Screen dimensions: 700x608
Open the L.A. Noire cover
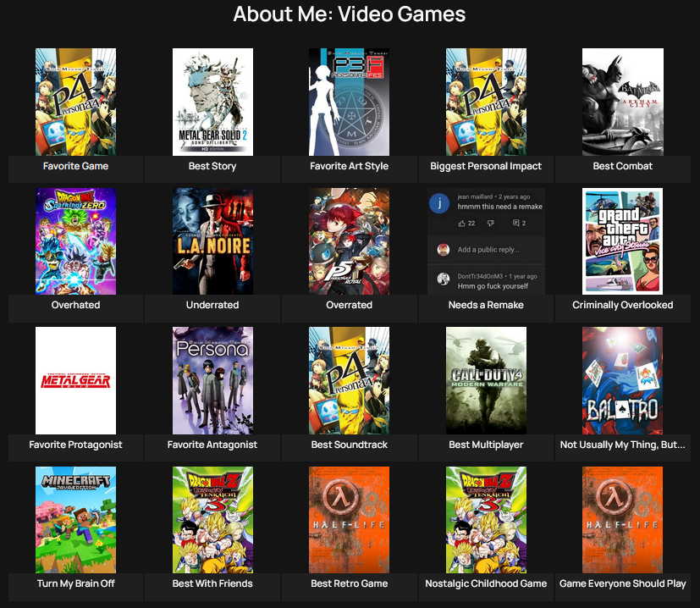click(x=212, y=241)
